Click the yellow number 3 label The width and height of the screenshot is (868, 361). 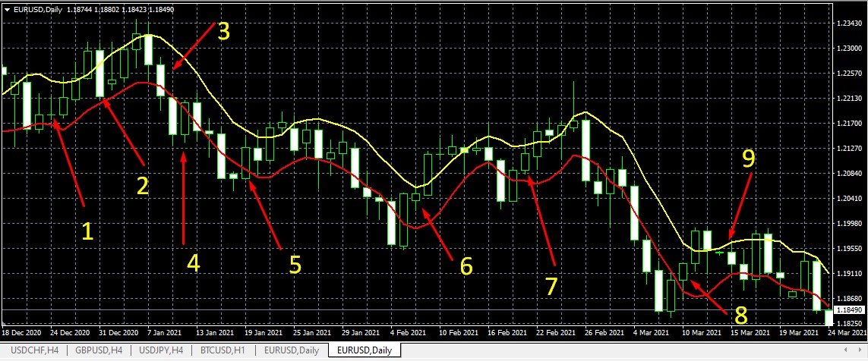tap(223, 31)
